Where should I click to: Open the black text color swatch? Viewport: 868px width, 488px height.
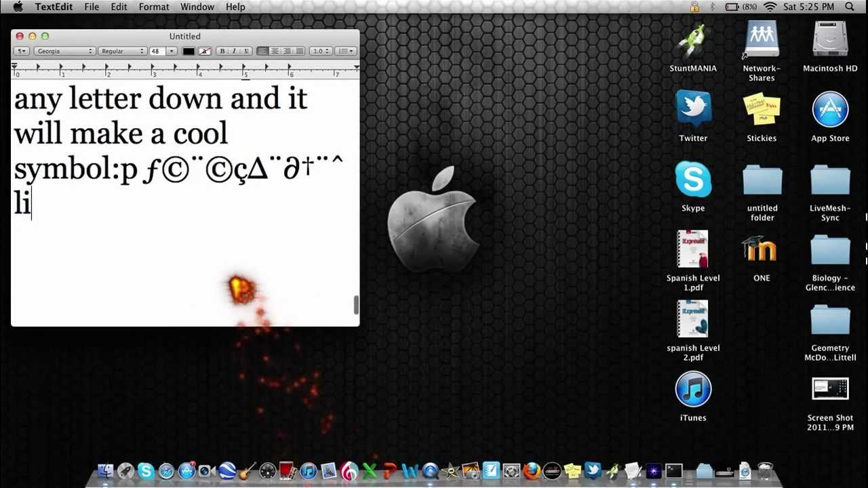(189, 51)
